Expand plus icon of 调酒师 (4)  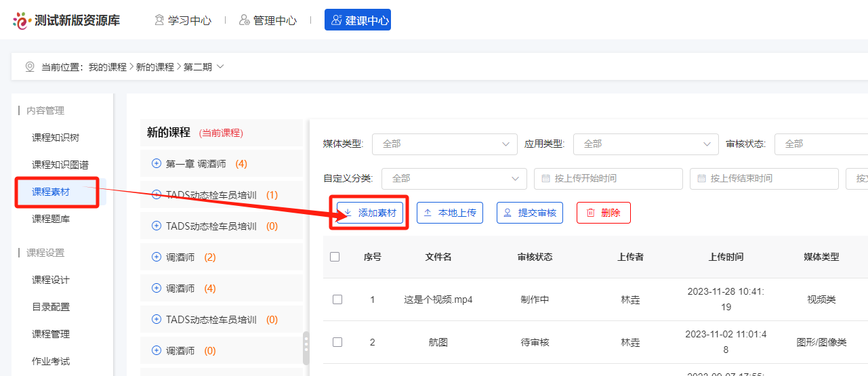pos(157,289)
